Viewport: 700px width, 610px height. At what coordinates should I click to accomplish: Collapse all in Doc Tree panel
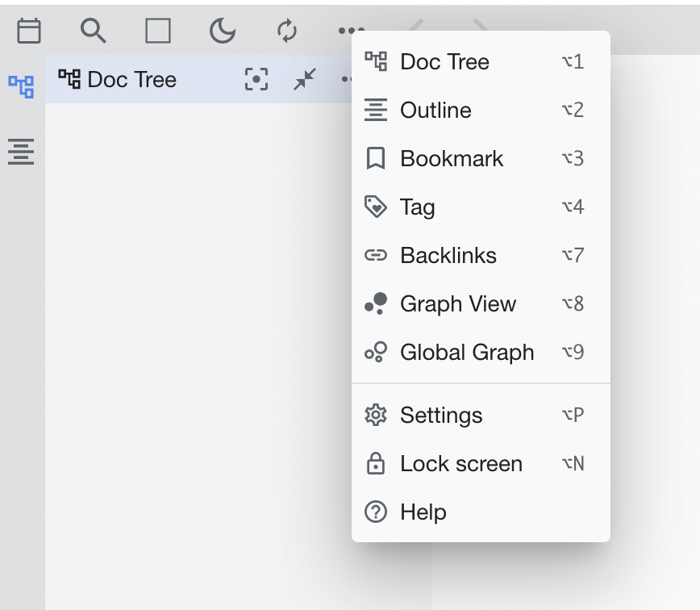coord(305,79)
